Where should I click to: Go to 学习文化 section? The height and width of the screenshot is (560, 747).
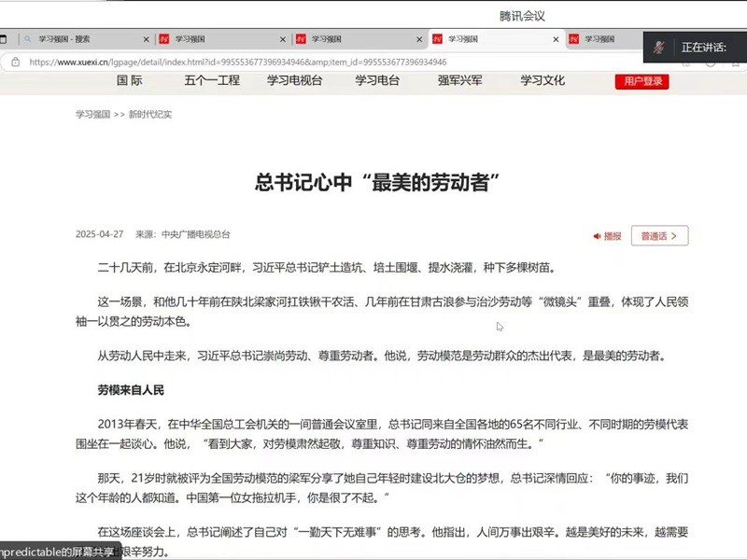click(x=543, y=80)
